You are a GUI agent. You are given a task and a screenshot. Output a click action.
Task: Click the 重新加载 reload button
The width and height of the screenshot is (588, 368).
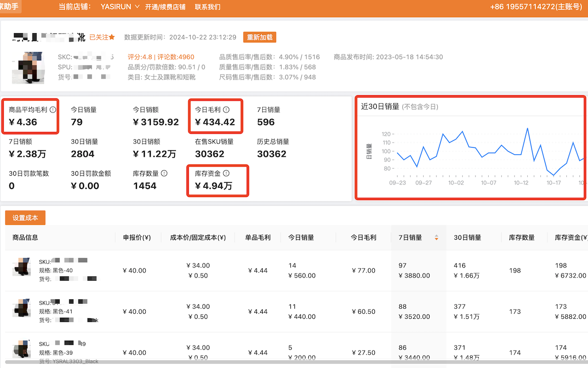tap(260, 37)
